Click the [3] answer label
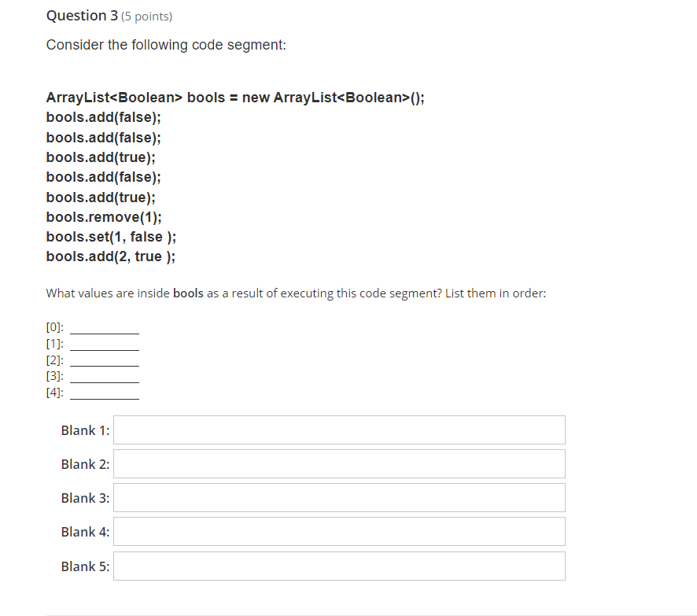The image size is (697, 616). click(x=53, y=376)
